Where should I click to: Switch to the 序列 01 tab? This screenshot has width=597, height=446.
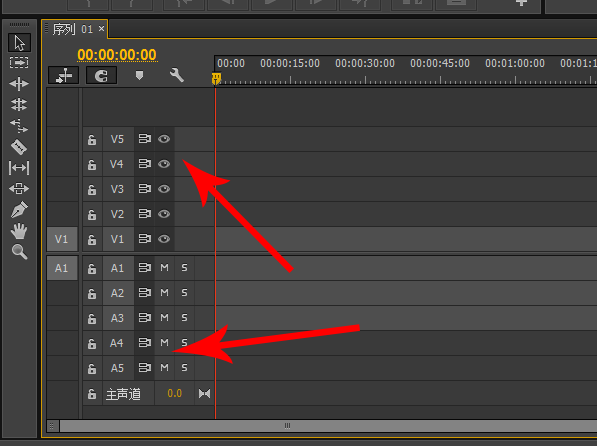pyautogui.click(x=72, y=29)
